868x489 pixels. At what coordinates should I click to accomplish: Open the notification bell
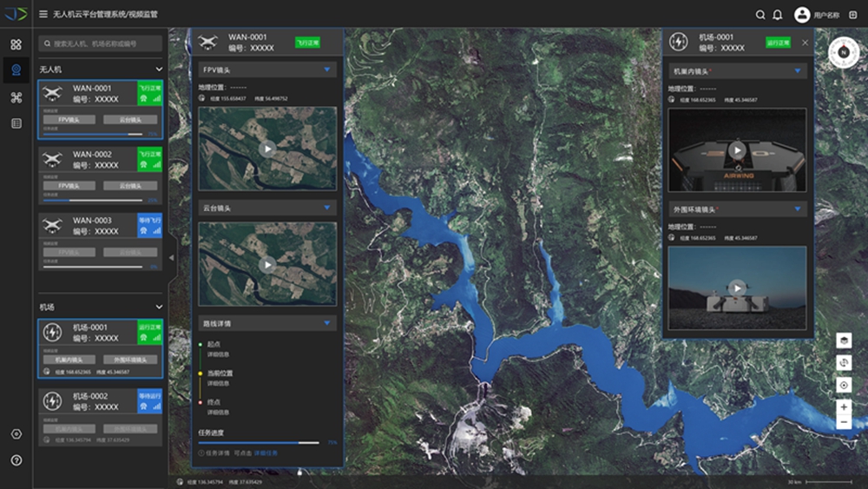tap(778, 15)
